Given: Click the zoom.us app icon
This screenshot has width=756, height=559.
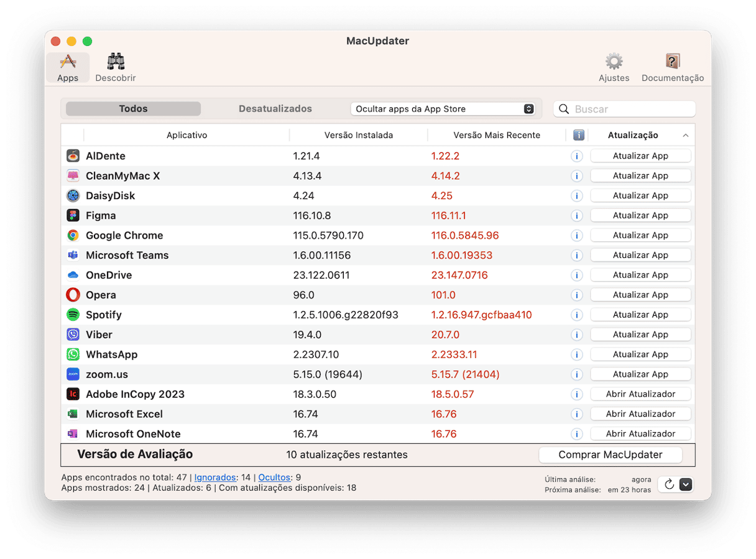Looking at the screenshot, I should [x=73, y=375].
